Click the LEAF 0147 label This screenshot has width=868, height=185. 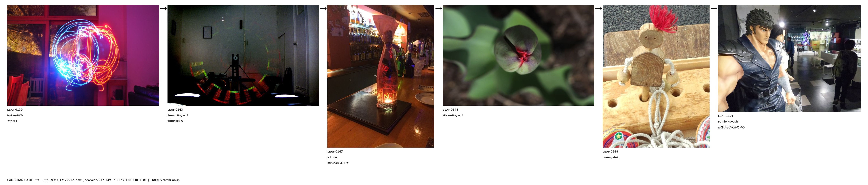coord(335,152)
